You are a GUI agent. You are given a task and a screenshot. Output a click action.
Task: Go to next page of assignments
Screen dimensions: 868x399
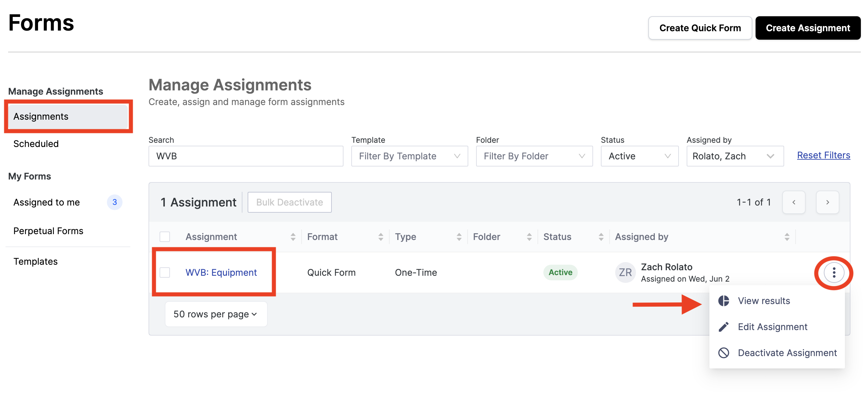pos(827,202)
